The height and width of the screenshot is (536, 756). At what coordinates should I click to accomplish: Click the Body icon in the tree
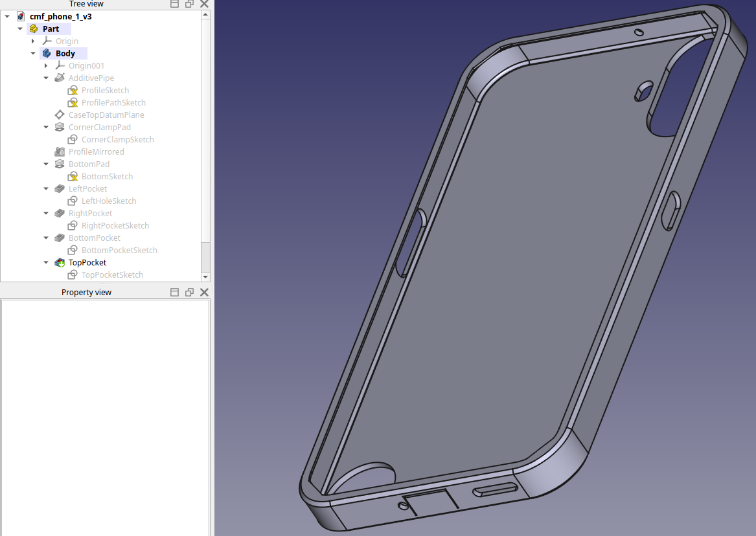click(46, 53)
